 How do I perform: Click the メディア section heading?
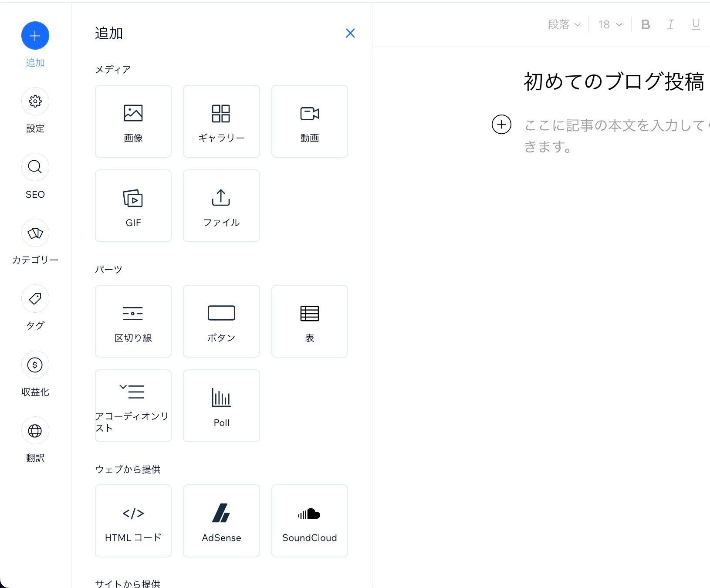pos(113,70)
